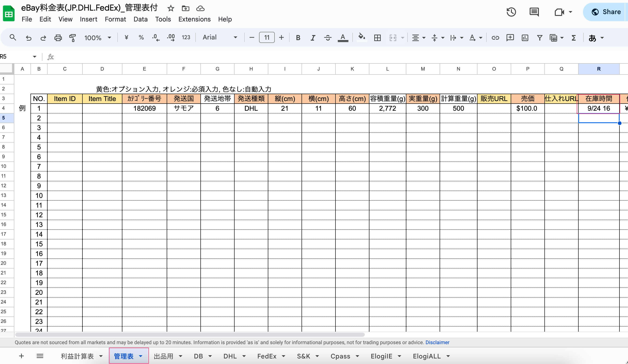Image resolution: width=628 pixels, height=364 pixels.
Task: Click the print icon in the toolbar
Action: pos(58,38)
